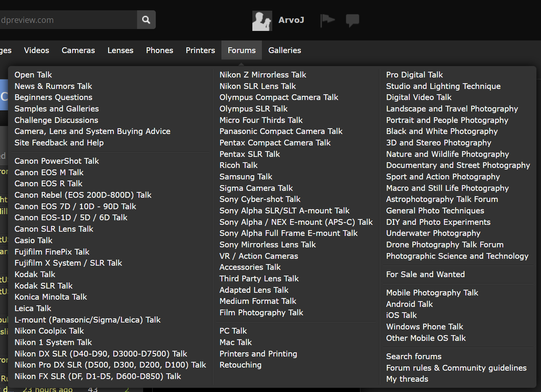This screenshot has width=541, height=392.
Task: Select Printers and Printing forum
Action: click(x=258, y=354)
